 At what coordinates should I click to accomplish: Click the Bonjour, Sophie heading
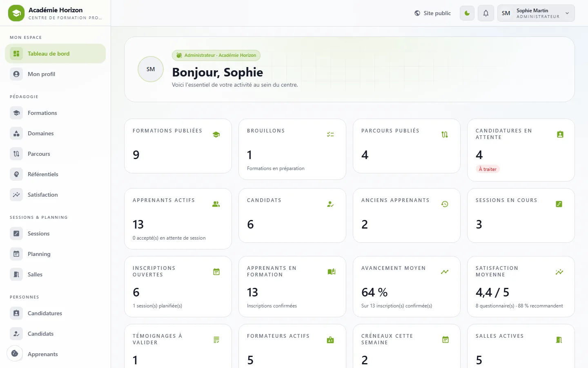click(x=218, y=72)
